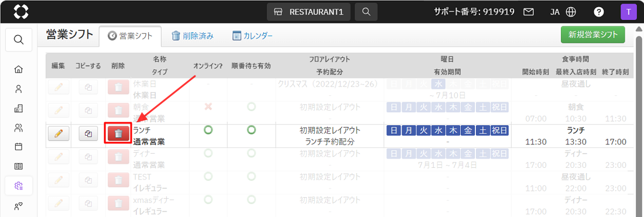Switch to the 削除済み tab

(x=192, y=36)
